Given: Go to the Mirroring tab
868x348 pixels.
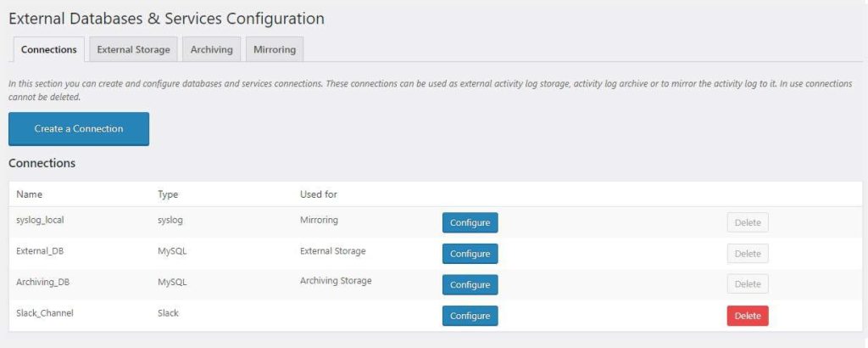Looking at the screenshot, I should click(x=274, y=49).
